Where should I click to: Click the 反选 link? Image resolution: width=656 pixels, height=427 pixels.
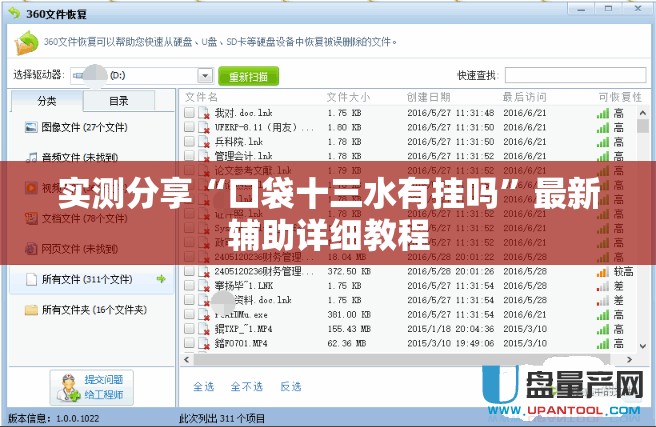291,386
